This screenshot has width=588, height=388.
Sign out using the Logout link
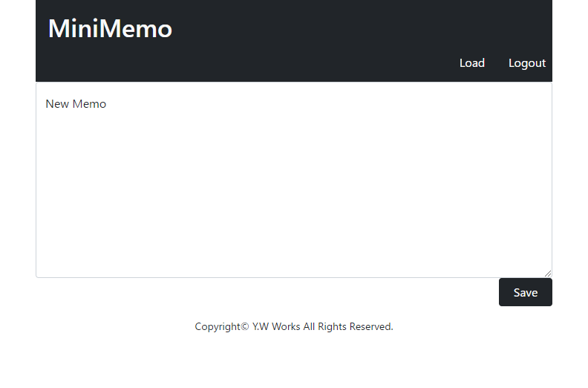(x=527, y=63)
